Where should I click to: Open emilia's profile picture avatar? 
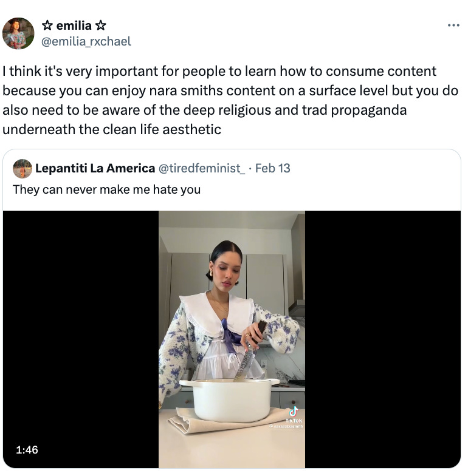pos(18,33)
